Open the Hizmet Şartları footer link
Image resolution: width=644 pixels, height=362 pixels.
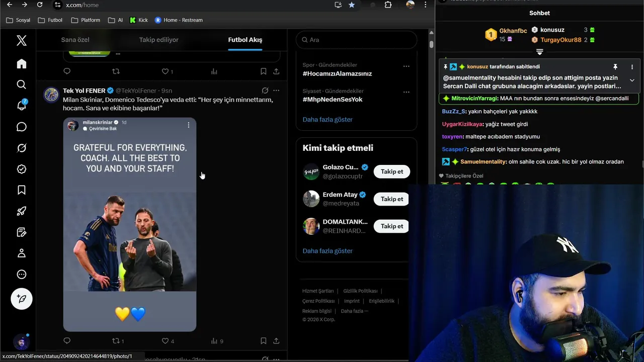(x=318, y=291)
